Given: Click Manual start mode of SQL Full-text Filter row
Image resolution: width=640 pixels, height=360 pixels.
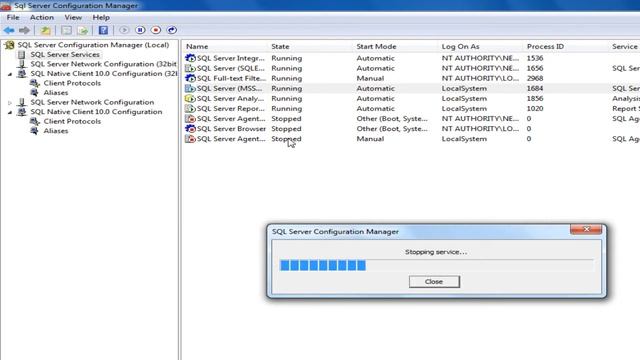Looking at the screenshot, I should 370,78.
